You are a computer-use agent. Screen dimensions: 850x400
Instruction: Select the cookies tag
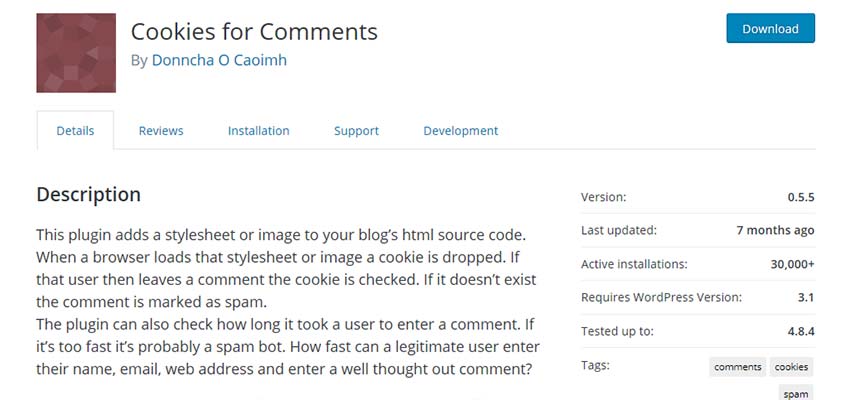[791, 367]
